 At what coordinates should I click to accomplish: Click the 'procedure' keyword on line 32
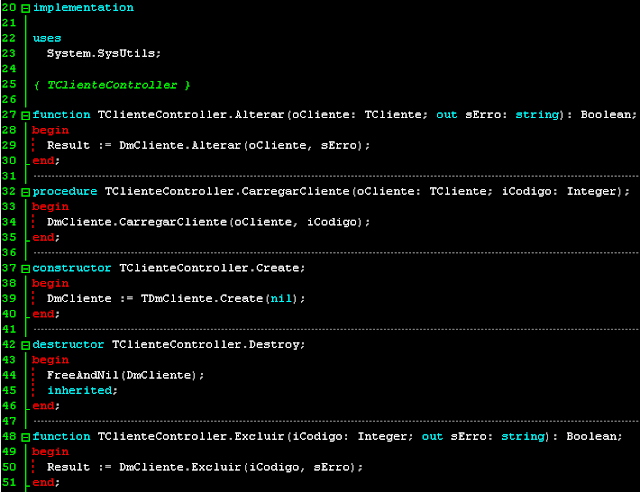coord(65,191)
